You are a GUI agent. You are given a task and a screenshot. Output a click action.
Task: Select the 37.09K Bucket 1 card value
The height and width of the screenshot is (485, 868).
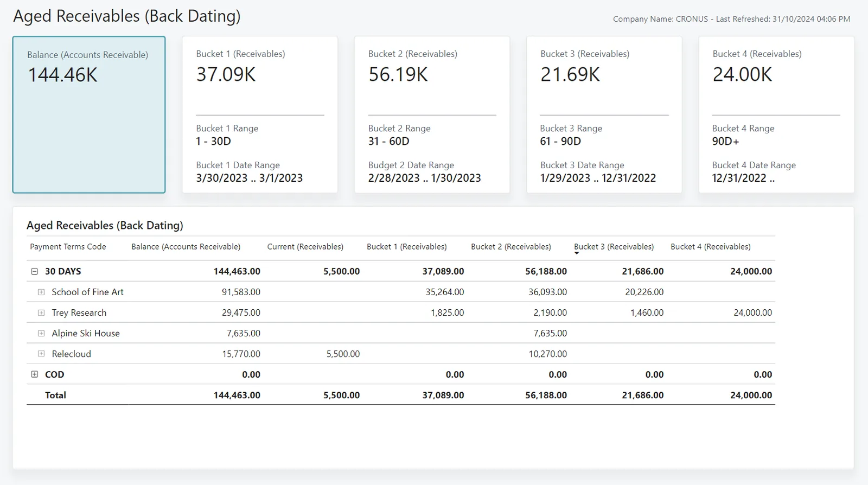tap(226, 74)
